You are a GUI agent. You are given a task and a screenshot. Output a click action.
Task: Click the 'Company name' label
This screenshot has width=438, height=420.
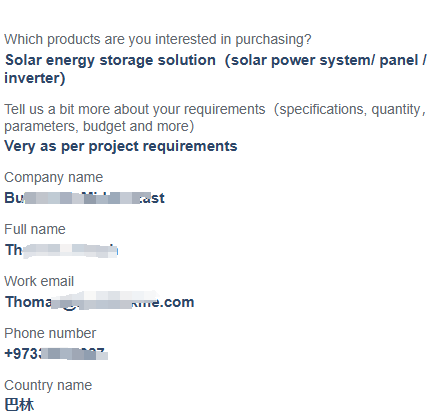point(53,177)
